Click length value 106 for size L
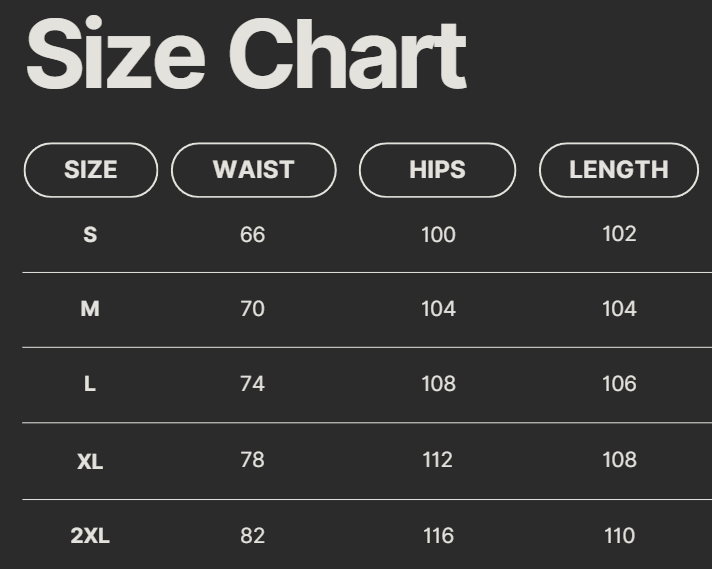 tap(619, 384)
